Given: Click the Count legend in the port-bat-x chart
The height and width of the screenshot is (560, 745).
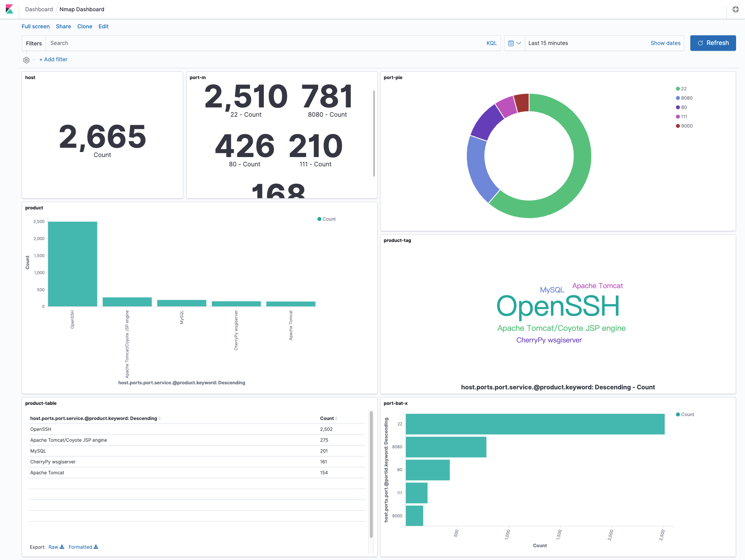Looking at the screenshot, I should point(685,415).
